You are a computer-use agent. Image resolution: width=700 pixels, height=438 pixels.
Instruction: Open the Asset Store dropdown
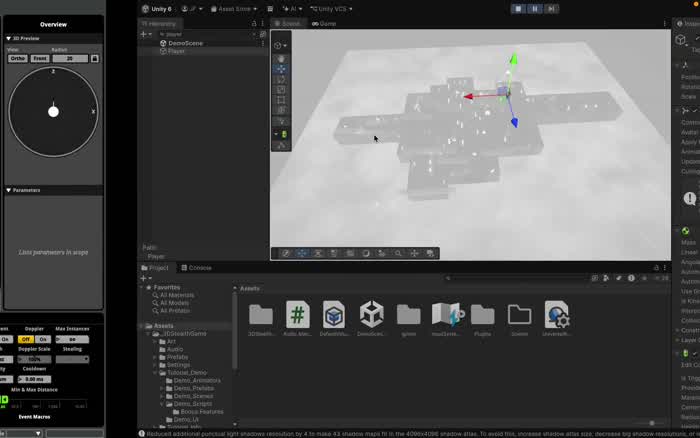(234, 8)
